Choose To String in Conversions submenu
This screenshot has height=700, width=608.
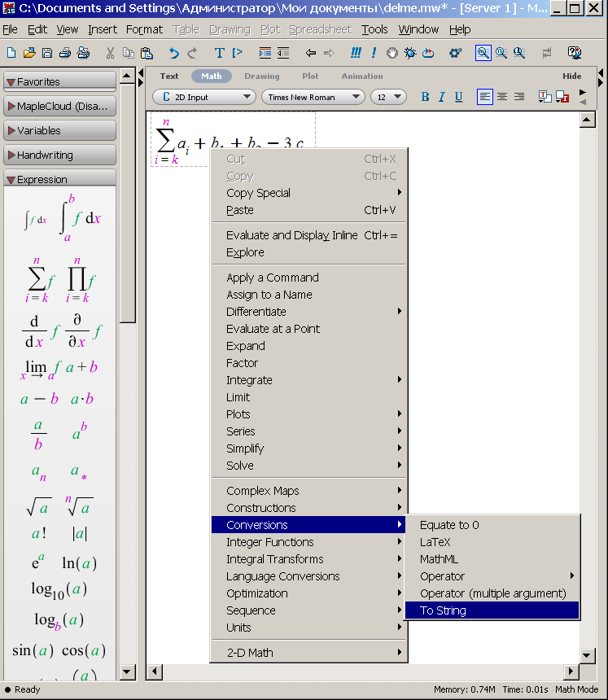point(492,610)
